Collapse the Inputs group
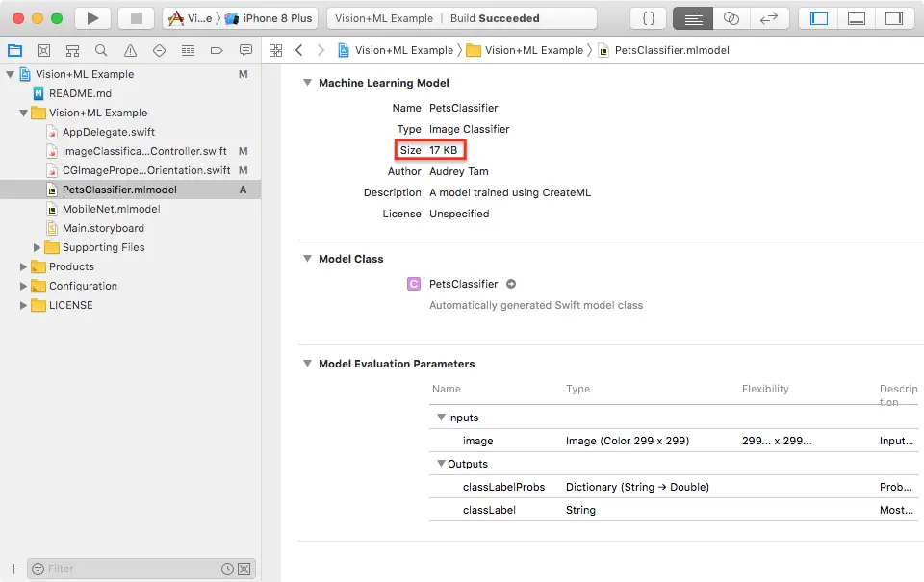 tap(441, 418)
